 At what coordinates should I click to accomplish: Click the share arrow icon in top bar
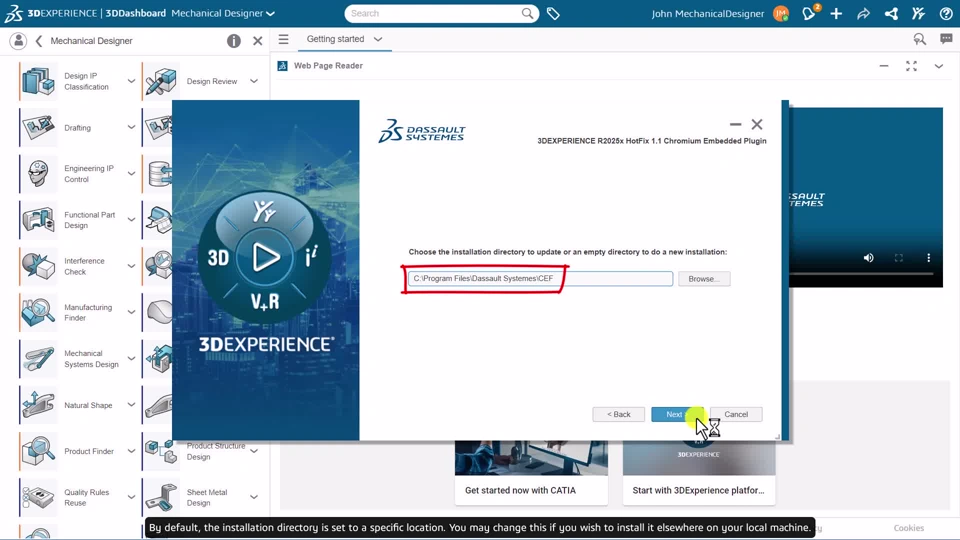[x=863, y=13]
